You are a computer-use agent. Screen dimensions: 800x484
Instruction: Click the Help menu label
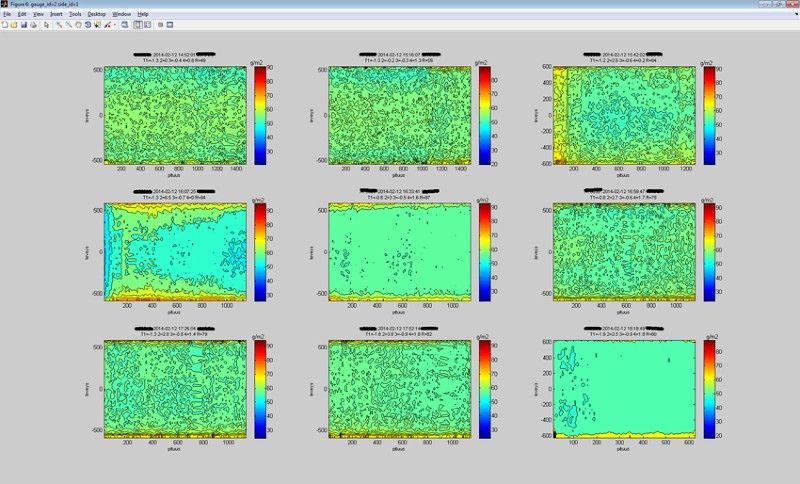coord(143,14)
